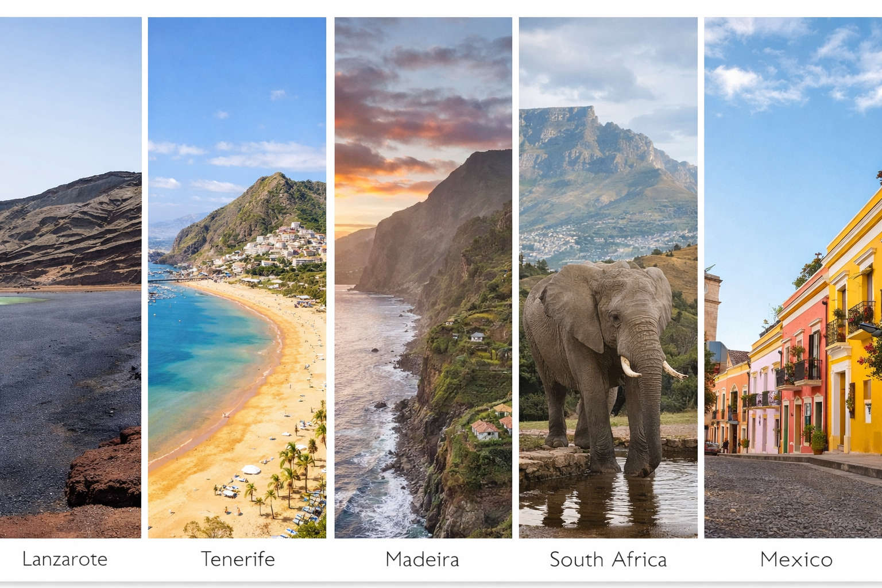Click the Tenerife destination label

[238, 559]
